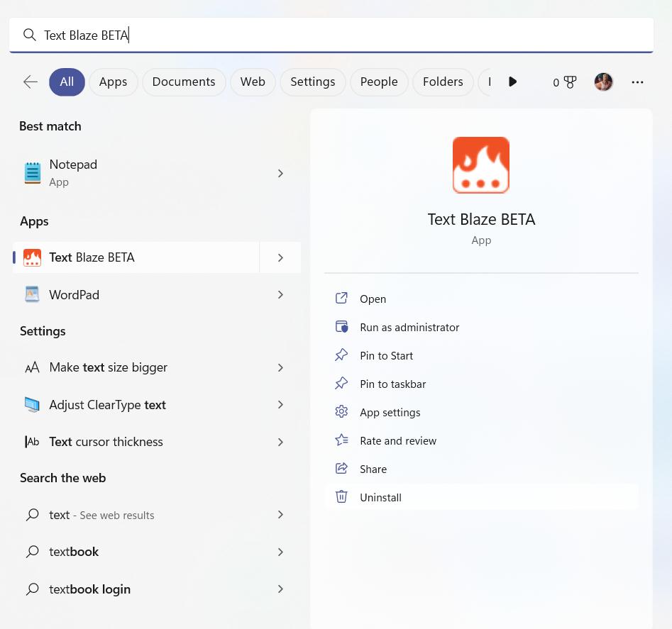Image resolution: width=672 pixels, height=629 pixels.
Task: Choose Rate and review
Action: (x=481, y=440)
